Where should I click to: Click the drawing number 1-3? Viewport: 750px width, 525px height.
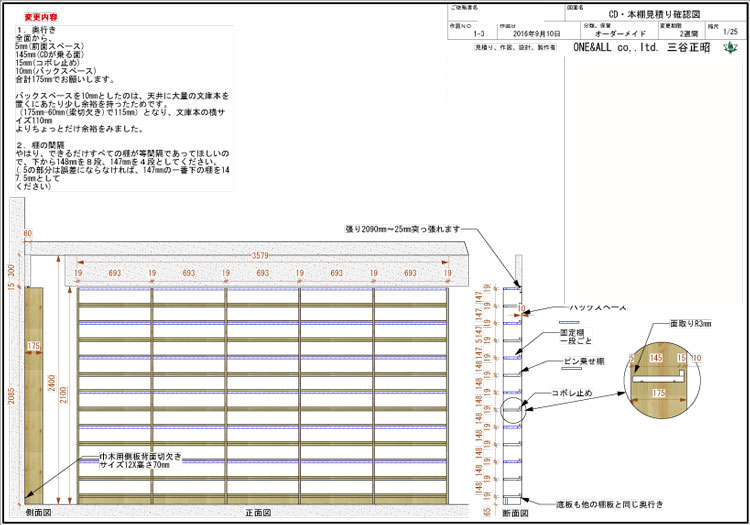[x=479, y=34]
